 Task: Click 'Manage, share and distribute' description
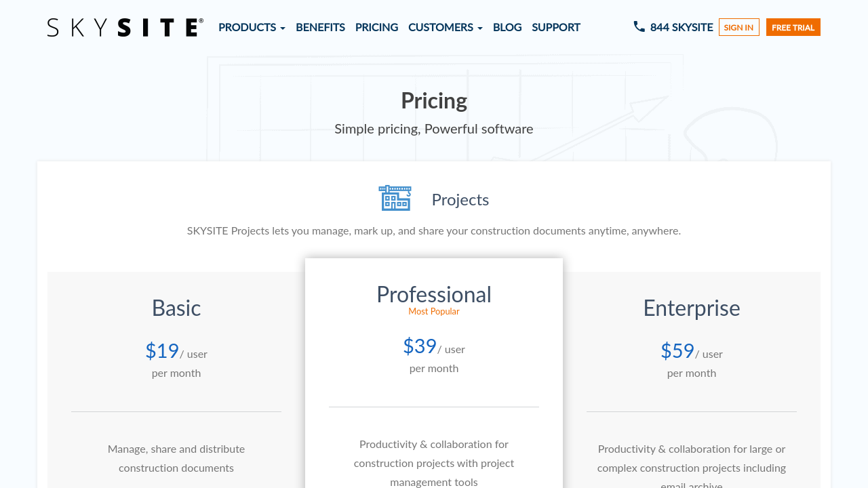click(x=176, y=458)
